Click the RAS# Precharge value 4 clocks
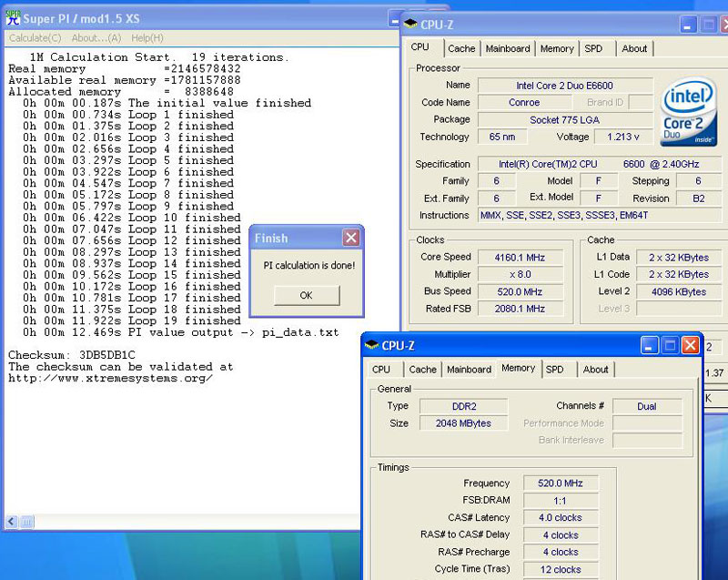The height and width of the screenshot is (580, 728). click(561, 552)
